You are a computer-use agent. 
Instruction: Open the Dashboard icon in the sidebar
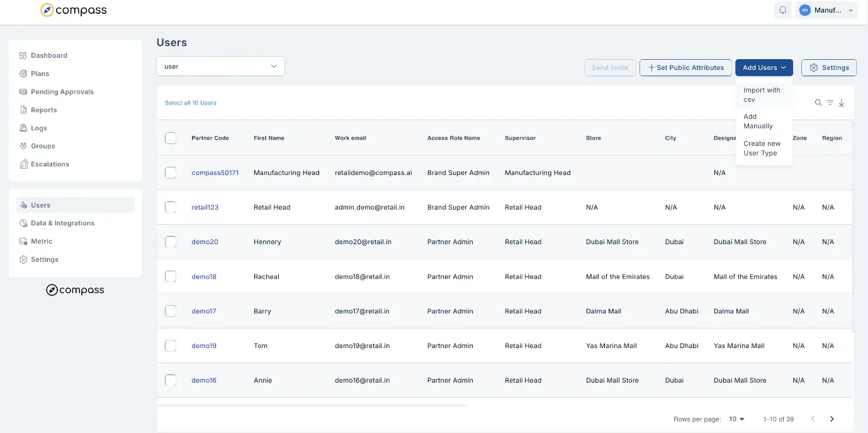point(23,55)
